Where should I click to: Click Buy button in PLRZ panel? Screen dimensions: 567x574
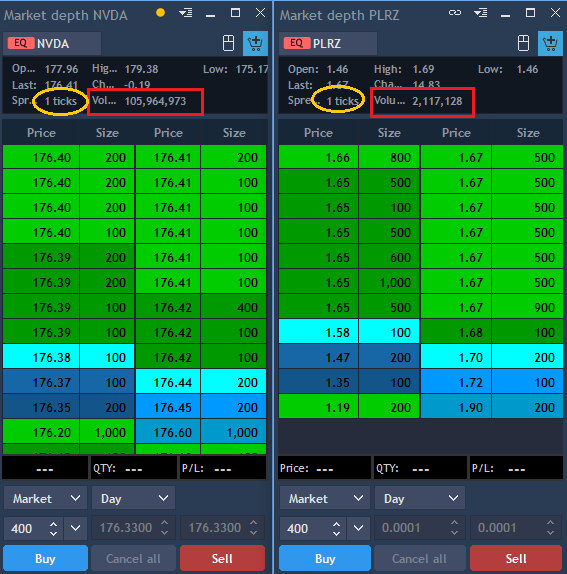coord(325,558)
